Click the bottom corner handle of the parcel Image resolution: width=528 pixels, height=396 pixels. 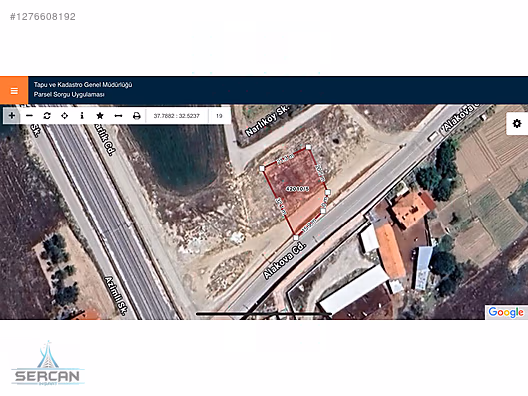296,238
